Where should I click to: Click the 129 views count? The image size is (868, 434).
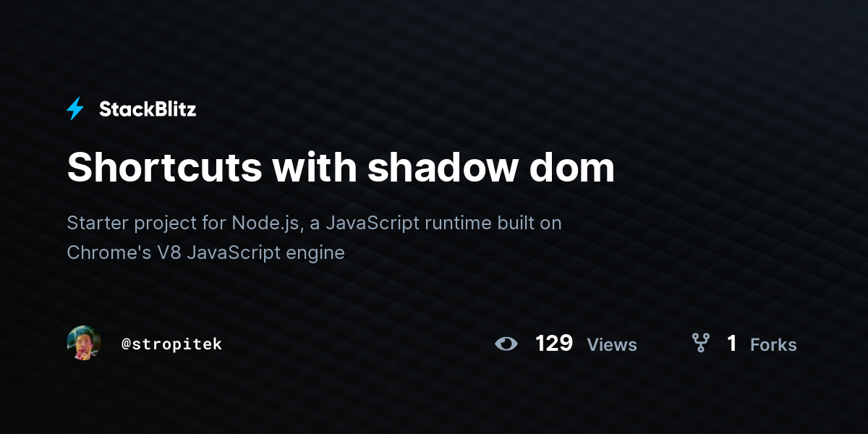tap(554, 343)
